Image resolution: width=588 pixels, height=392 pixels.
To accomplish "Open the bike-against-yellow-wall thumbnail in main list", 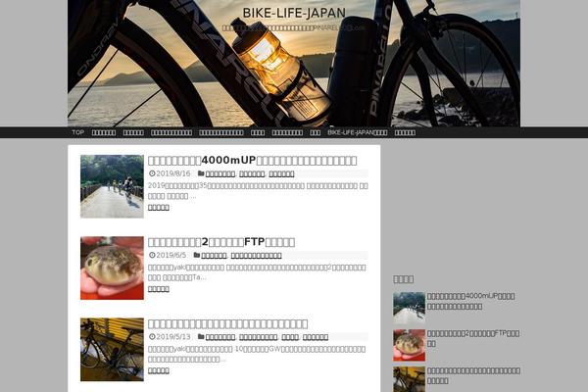I will [112, 350].
